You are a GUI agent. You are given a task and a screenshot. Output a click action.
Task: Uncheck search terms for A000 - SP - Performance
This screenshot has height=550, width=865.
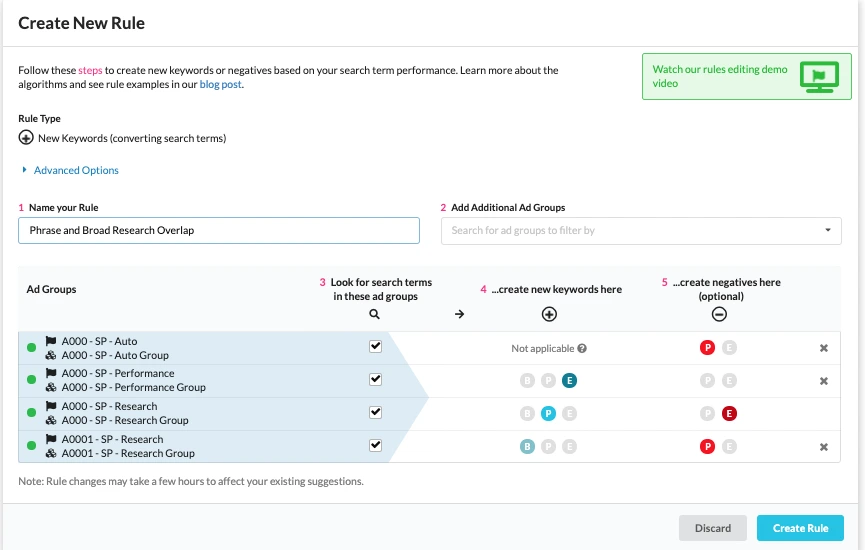[x=376, y=379]
